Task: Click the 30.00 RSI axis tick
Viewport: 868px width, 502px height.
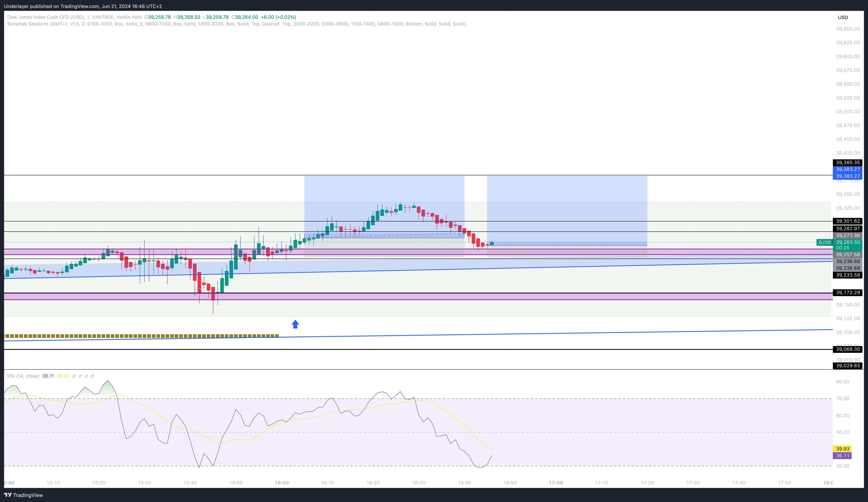Action: click(842, 466)
